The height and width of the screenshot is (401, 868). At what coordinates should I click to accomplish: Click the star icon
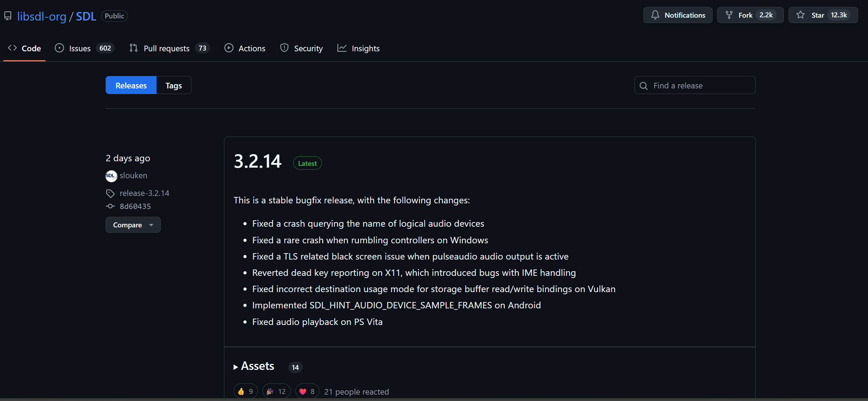[x=801, y=15]
